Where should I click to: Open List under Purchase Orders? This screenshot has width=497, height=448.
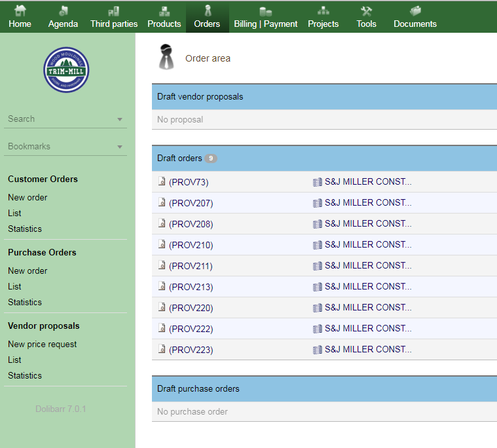click(14, 287)
